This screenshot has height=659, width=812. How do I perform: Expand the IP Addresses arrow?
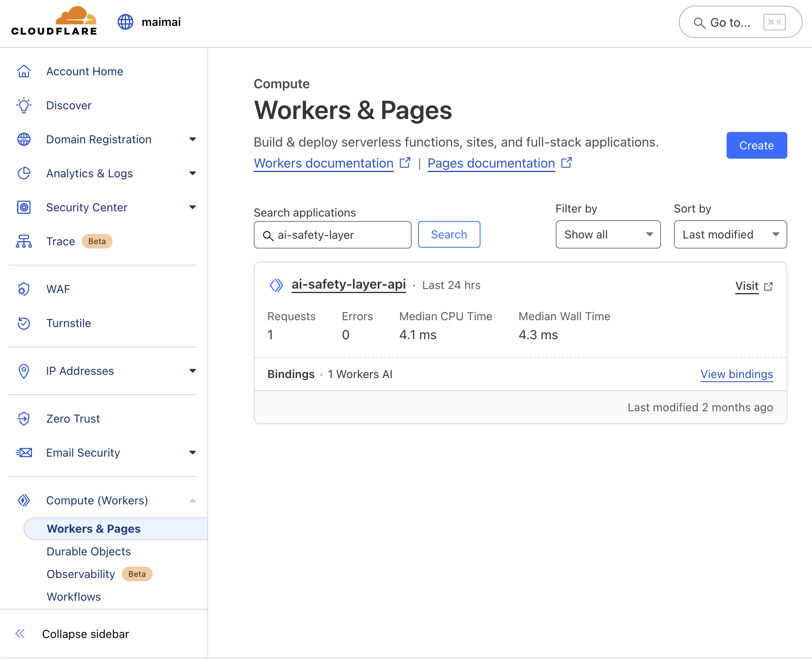pyautogui.click(x=193, y=371)
